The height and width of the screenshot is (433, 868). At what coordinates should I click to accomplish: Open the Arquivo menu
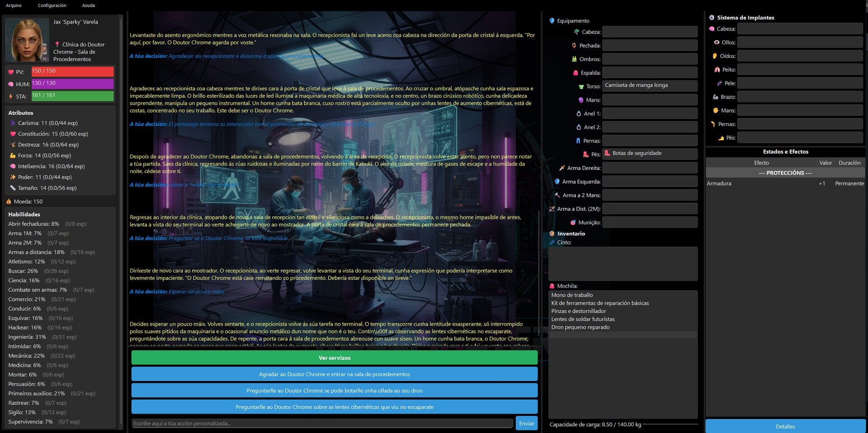(x=14, y=5)
